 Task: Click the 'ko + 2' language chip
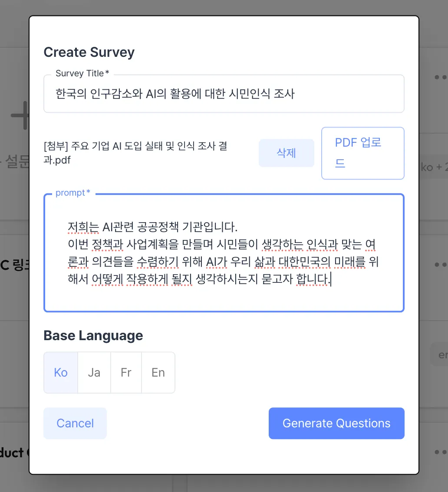tap(434, 167)
